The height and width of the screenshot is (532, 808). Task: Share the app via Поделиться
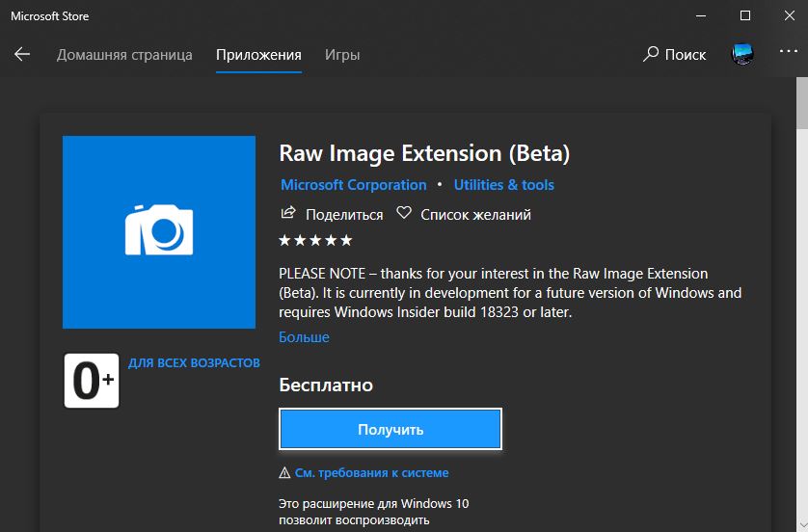[332, 214]
